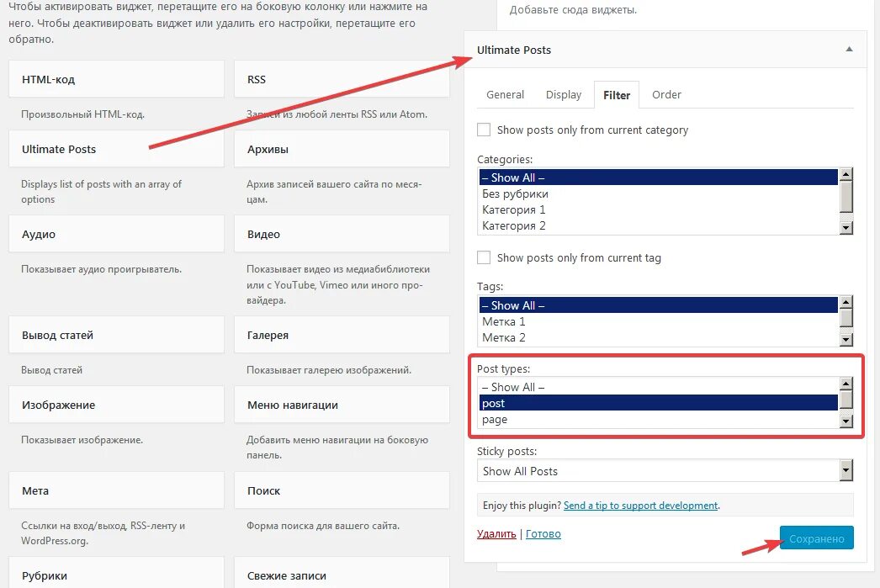880x588 pixels.
Task: Select the HTML-код widget
Action: point(116,79)
